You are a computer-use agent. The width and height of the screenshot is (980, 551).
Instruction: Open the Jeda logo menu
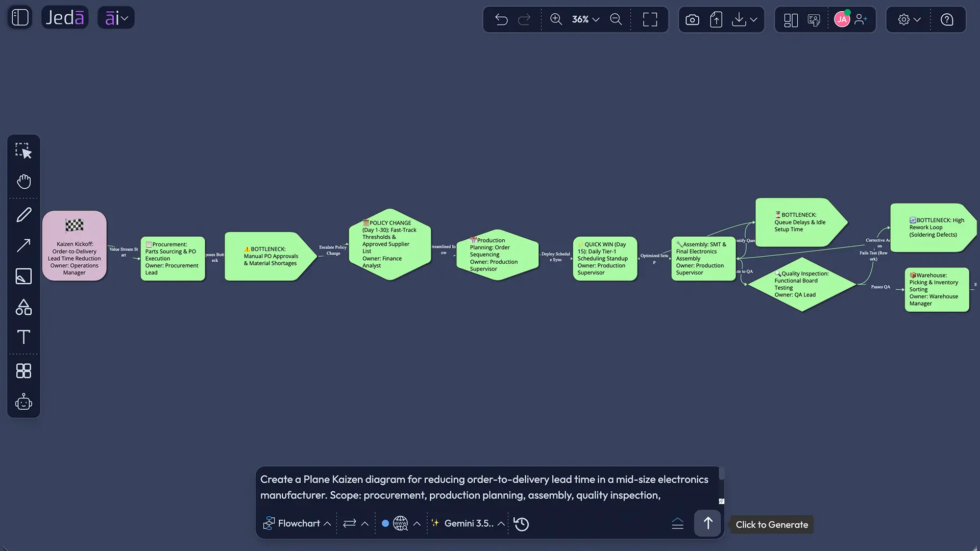65,17
